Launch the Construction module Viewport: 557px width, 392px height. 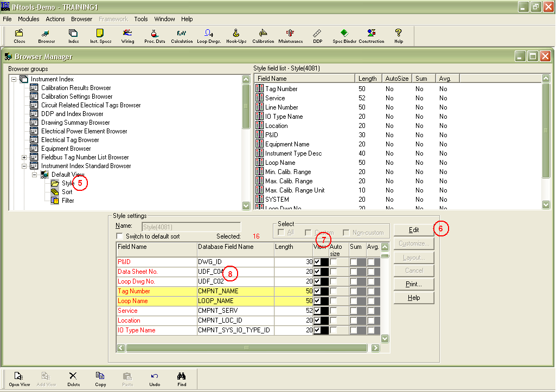point(373,36)
